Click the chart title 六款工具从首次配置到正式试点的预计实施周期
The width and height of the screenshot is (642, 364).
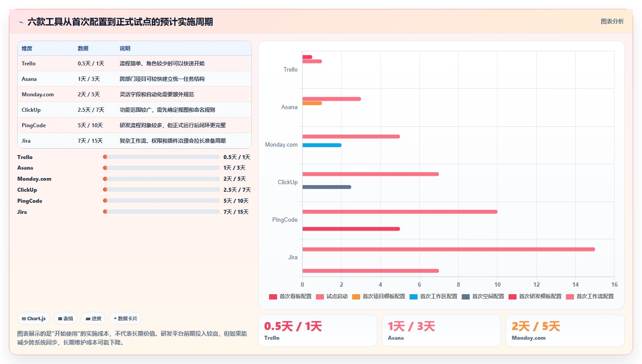pos(120,22)
